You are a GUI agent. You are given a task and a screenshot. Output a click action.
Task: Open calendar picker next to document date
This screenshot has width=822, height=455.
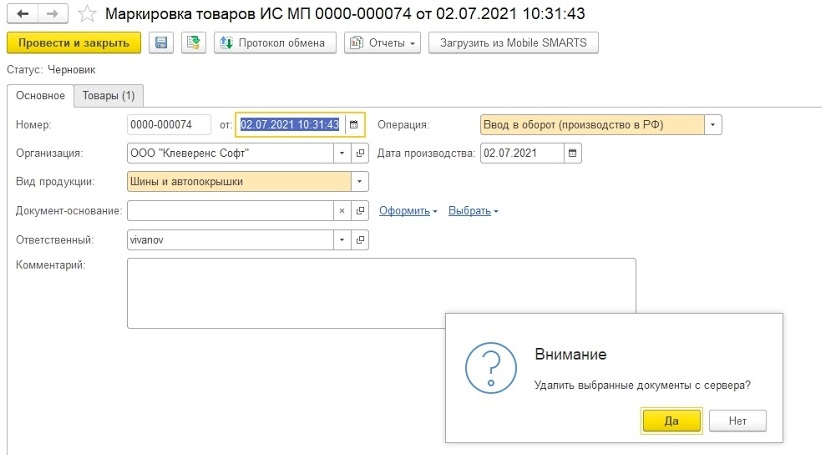click(354, 125)
